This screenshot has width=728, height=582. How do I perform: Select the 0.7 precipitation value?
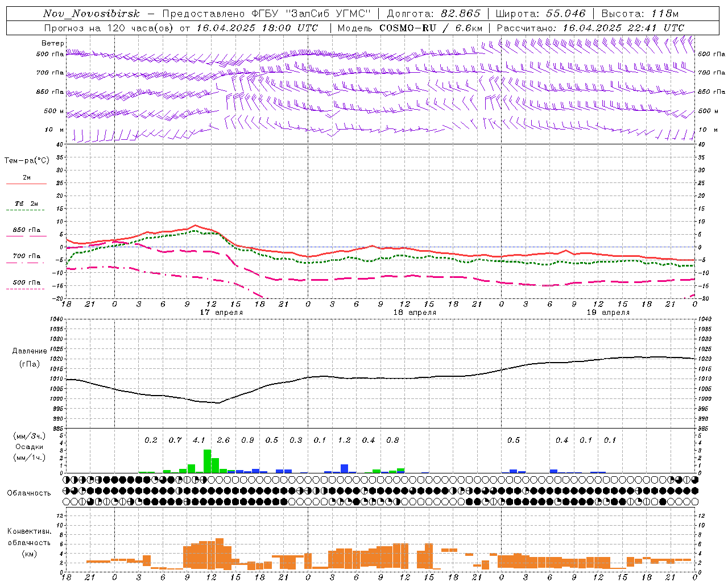[175, 440]
